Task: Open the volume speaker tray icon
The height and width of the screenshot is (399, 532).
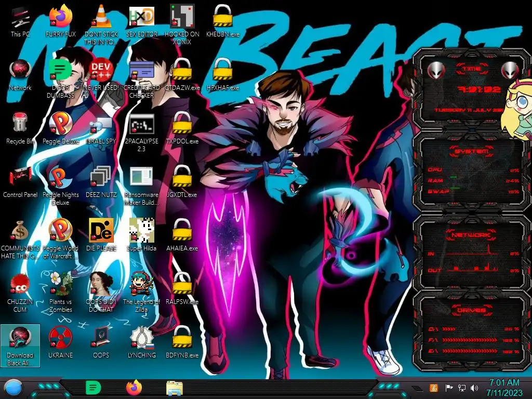Action: point(474,388)
